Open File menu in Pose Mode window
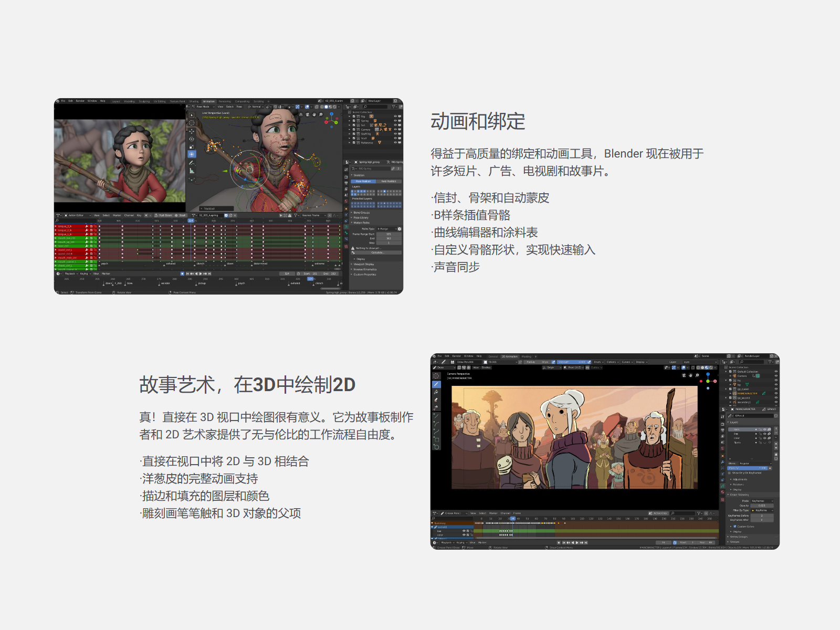840x630 pixels. pos(63,101)
